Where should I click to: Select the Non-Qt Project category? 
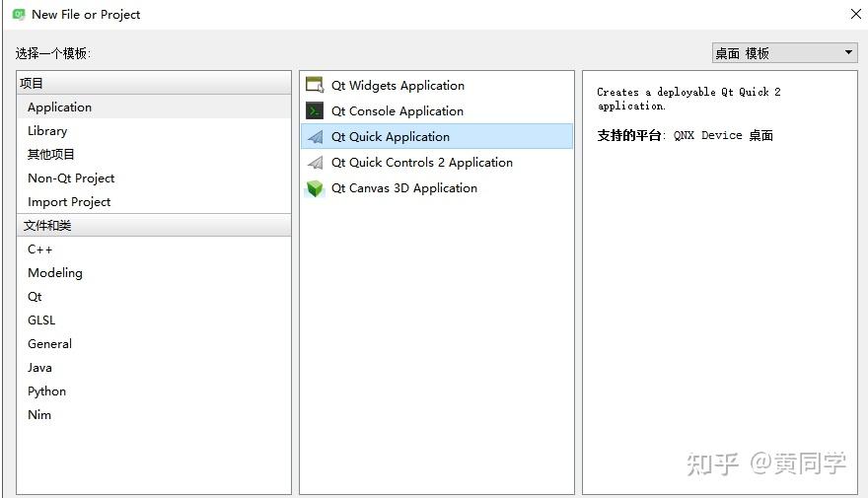(153, 178)
